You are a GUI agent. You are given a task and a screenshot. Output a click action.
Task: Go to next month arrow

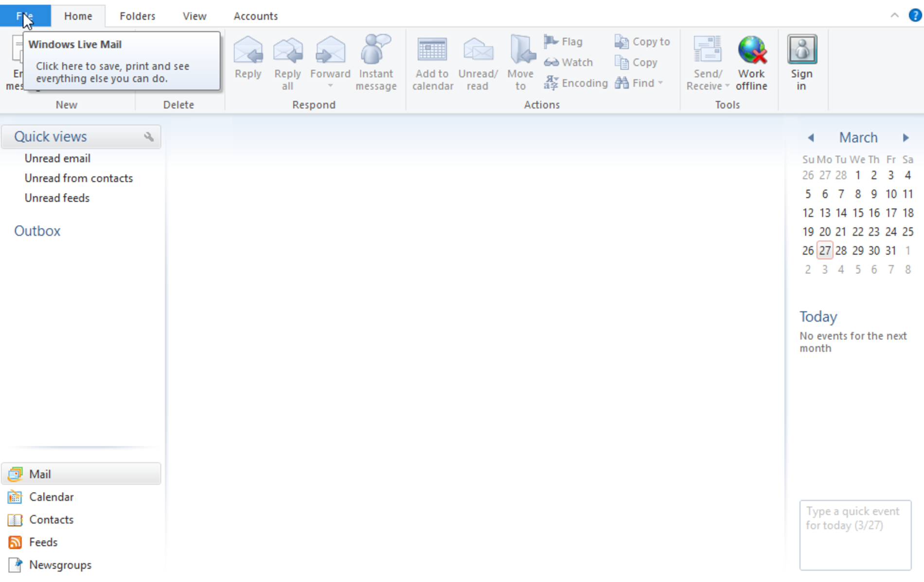(x=906, y=138)
